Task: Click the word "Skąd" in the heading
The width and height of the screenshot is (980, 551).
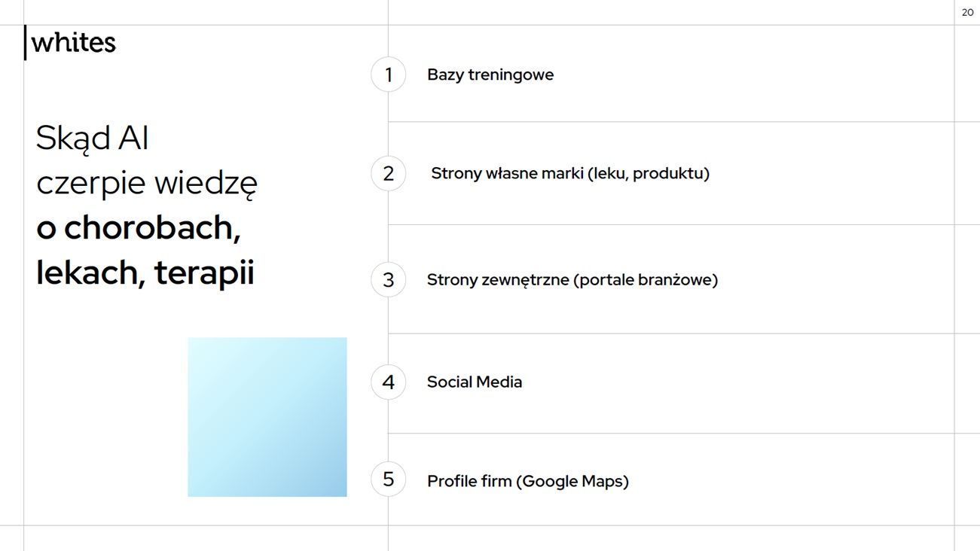Action: [68, 139]
